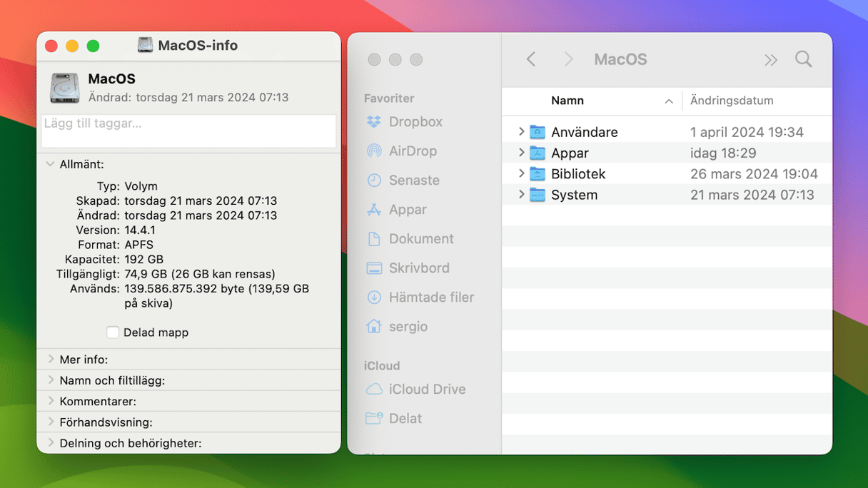The height and width of the screenshot is (488, 868).
Task: Open Dropbox icon in Finder sidebar
Action: tap(374, 122)
